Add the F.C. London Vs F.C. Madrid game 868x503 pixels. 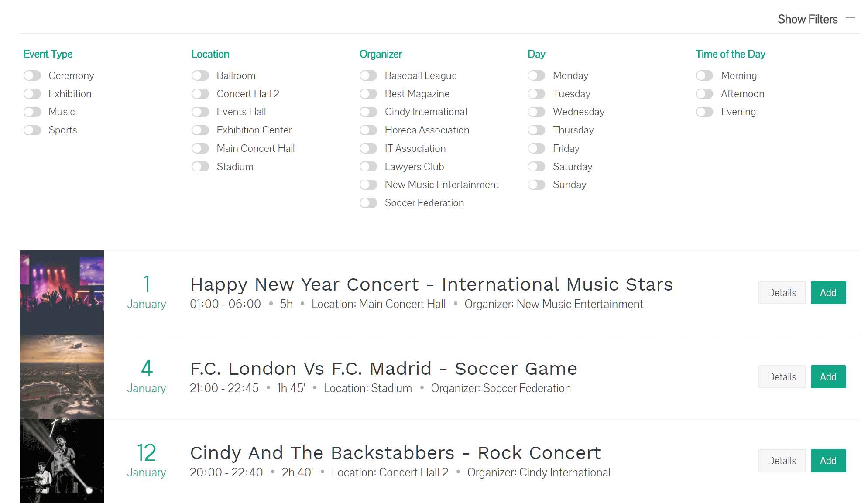(x=828, y=377)
